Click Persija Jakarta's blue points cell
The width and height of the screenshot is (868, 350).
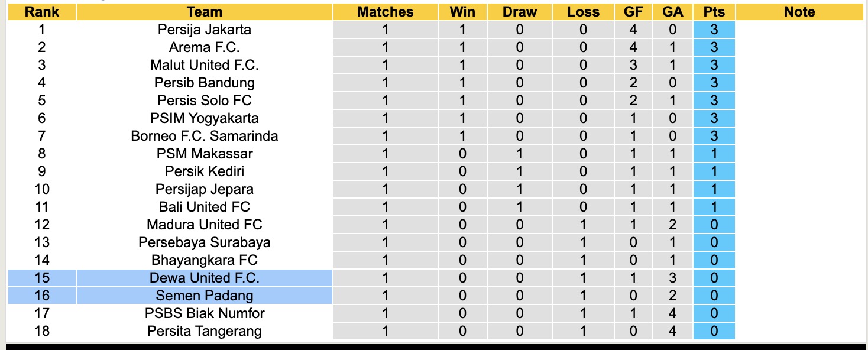tap(714, 30)
